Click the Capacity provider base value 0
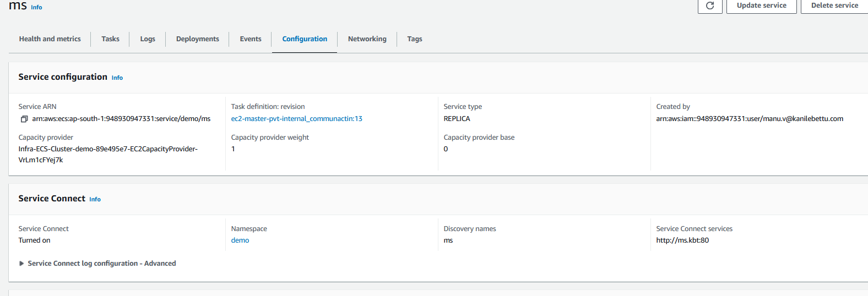 tap(446, 149)
